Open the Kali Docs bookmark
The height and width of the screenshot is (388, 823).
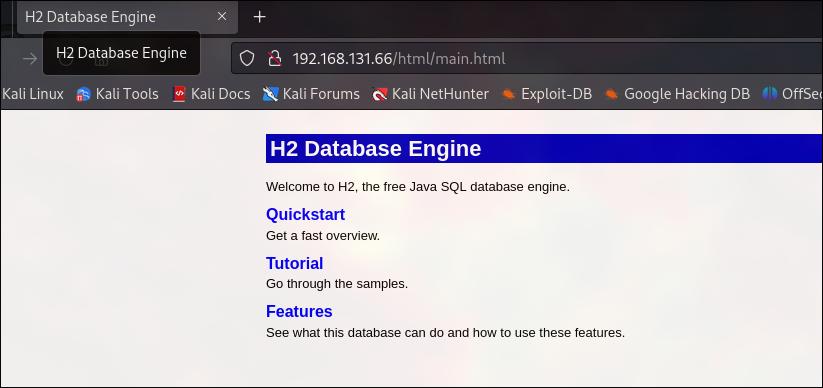tap(212, 94)
